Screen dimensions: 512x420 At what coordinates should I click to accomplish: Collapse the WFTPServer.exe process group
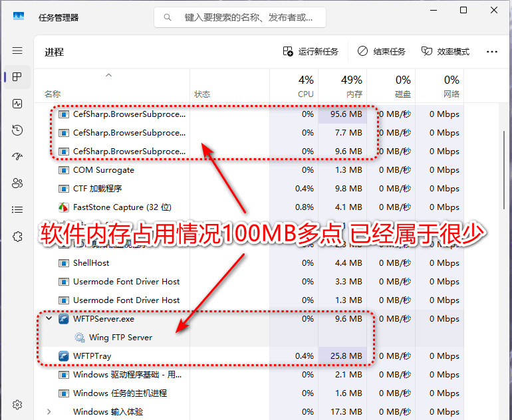coord(49,318)
